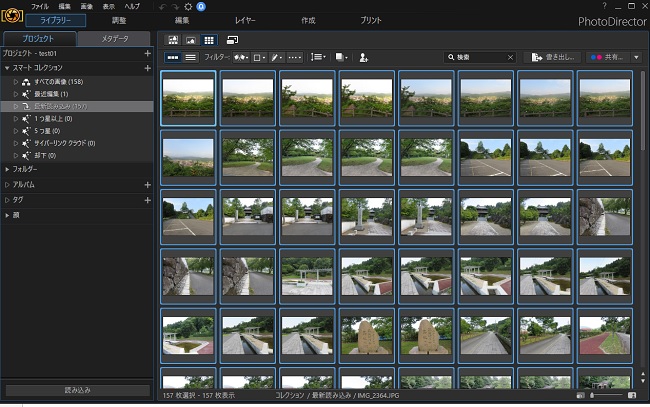Open the settings gear icon in title bar
The width and height of the screenshot is (650, 407).
[188, 6]
